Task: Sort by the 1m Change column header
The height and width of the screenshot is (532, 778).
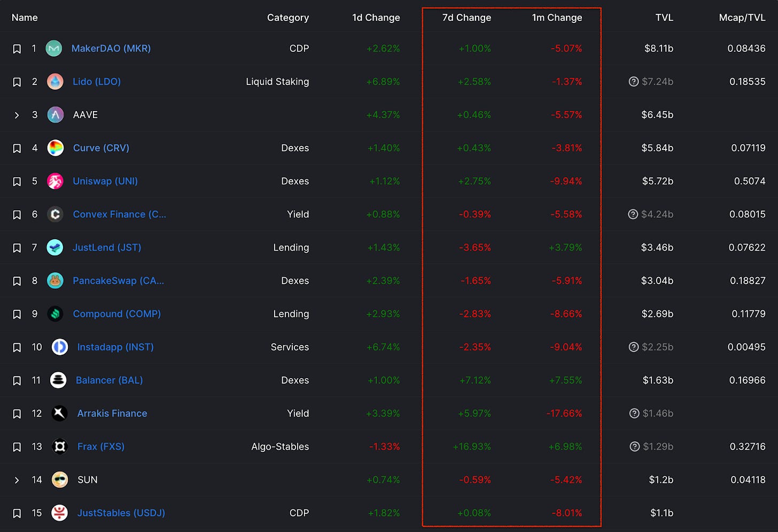Action: tap(557, 18)
